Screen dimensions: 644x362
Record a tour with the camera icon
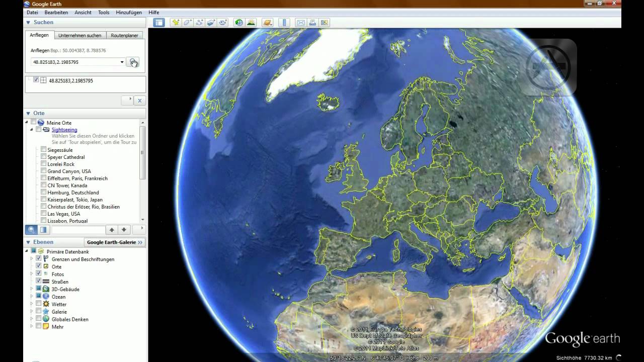tap(223, 23)
